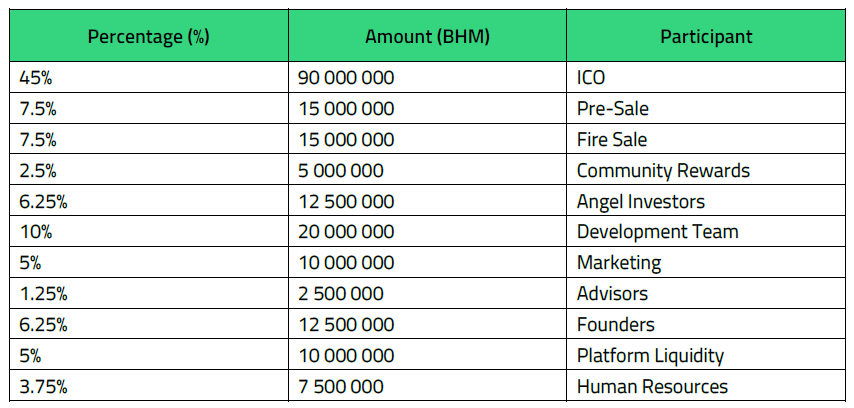
Task: Select the Development Team cell
Action: tap(657, 232)
